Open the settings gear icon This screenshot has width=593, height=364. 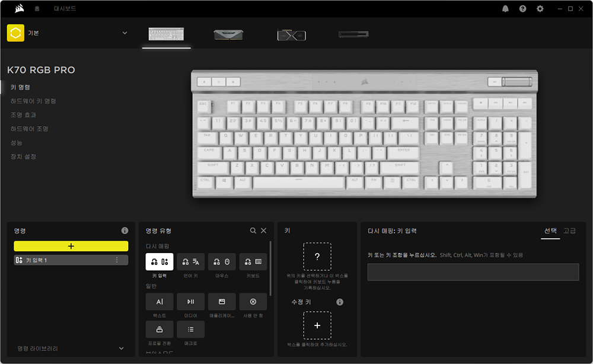(540, 9)
